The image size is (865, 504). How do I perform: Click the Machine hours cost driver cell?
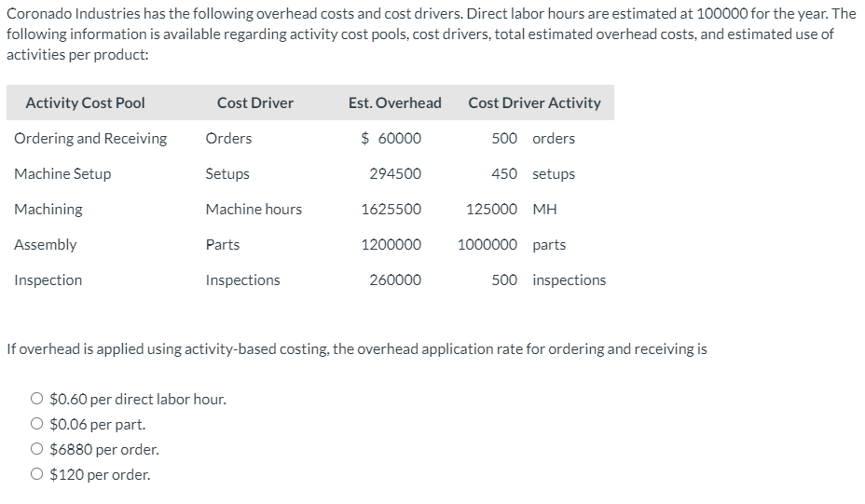[x=254, y=210]
